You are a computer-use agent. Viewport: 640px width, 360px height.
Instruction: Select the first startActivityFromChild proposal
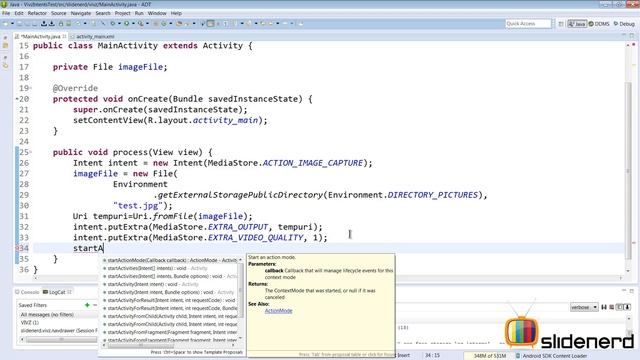[170, 316]
